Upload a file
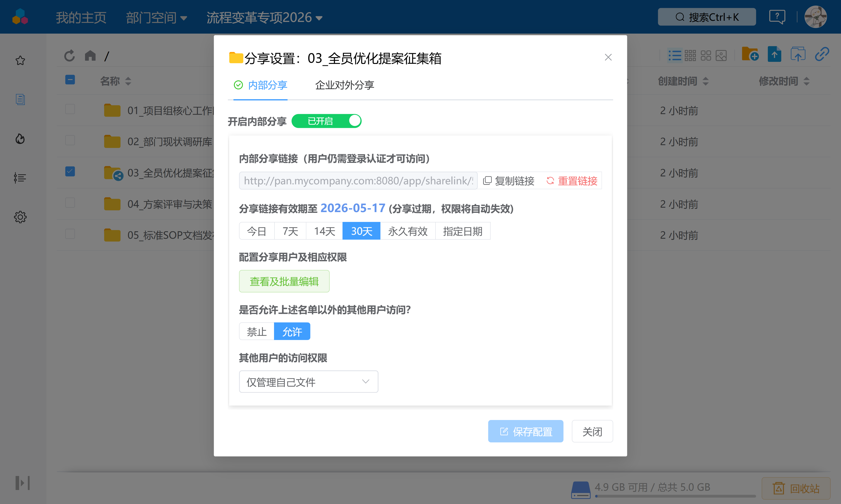Screen dimensions: 841x504 click(774, 54)
